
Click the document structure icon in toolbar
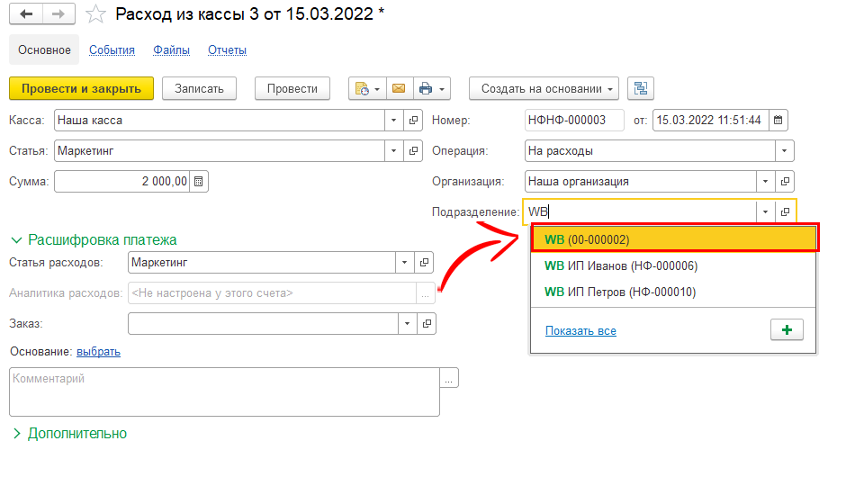[x=640, y=88]
